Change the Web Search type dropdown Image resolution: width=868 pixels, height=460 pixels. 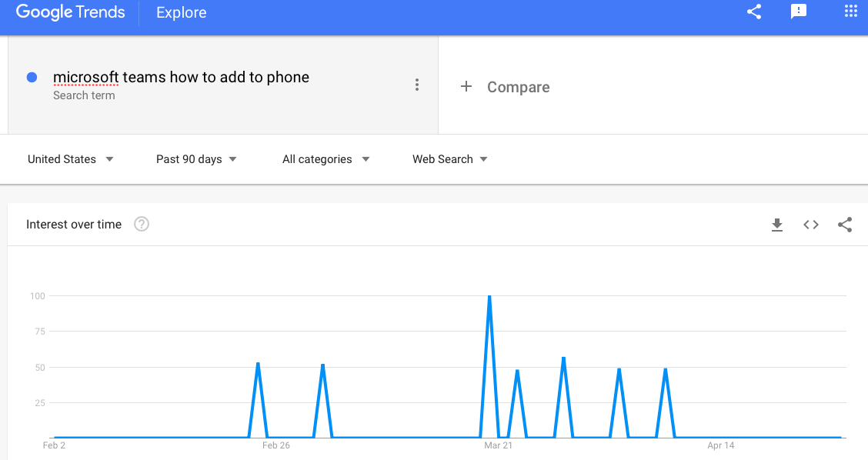pyautogui.click(x=450, y=159)
